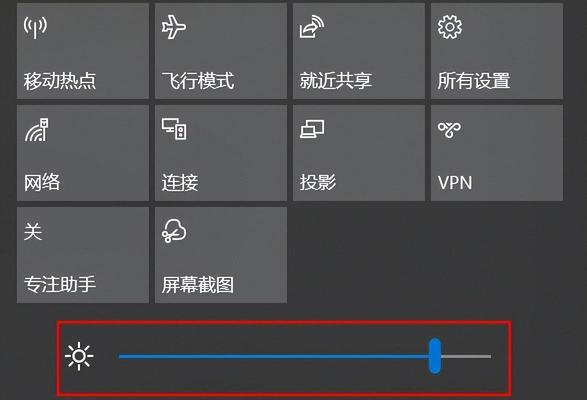Open the 网络 network tile

[x=83, y=153]
